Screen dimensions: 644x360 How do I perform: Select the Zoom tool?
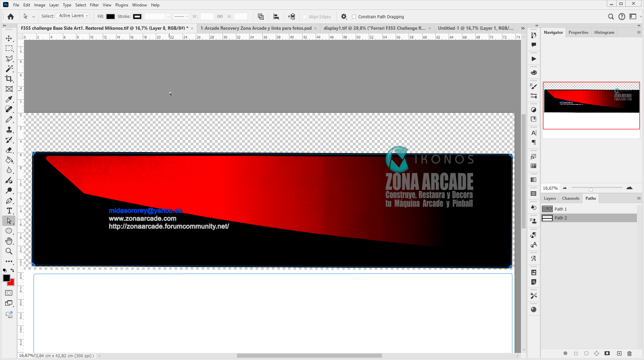(9, 251)
